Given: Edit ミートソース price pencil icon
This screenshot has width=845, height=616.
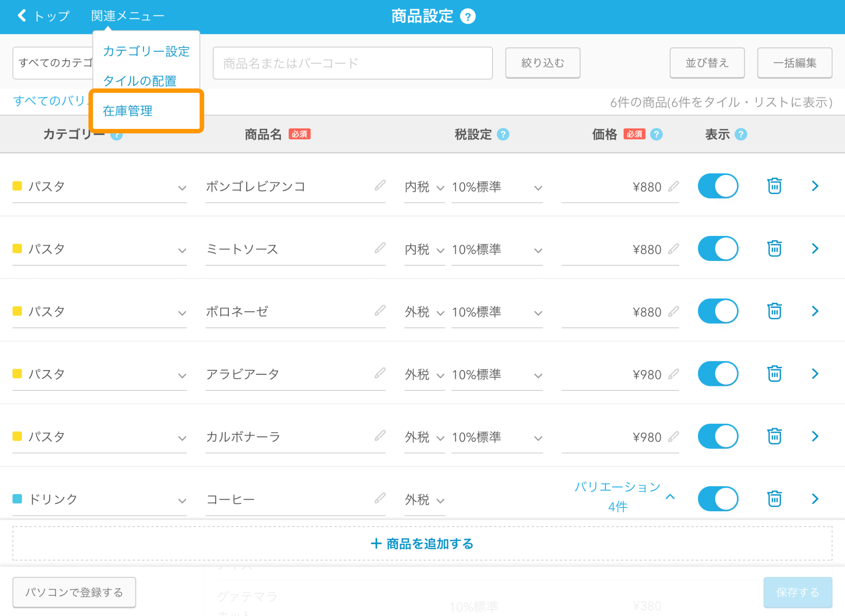Looking at the screenshot, I should coord(673,249).
